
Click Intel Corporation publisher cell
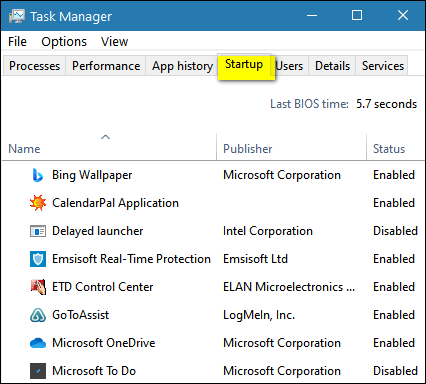268,231
